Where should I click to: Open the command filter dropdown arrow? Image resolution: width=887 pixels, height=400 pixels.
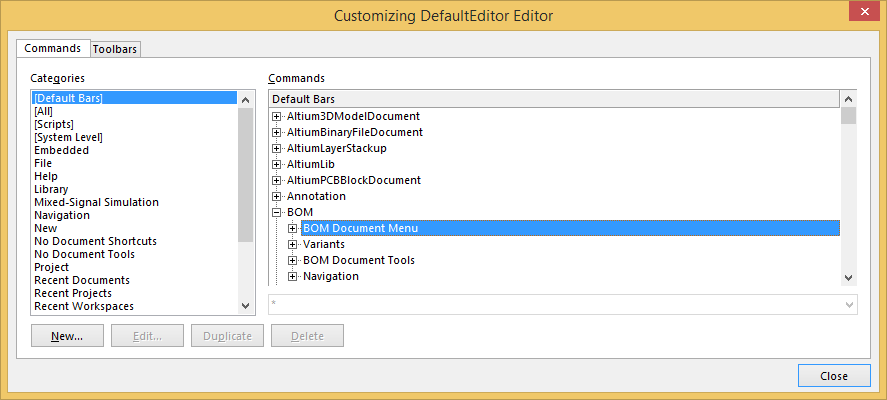(x=849, y=304)
